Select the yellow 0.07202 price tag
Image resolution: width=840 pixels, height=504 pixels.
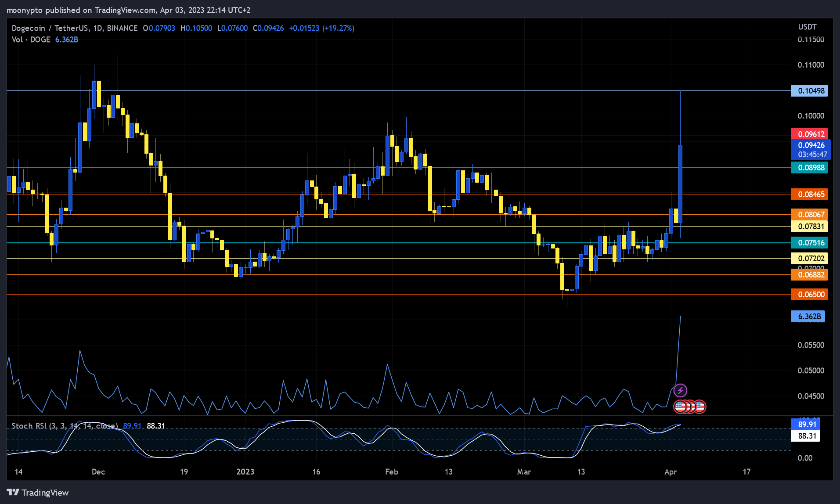tap(810, 258)
